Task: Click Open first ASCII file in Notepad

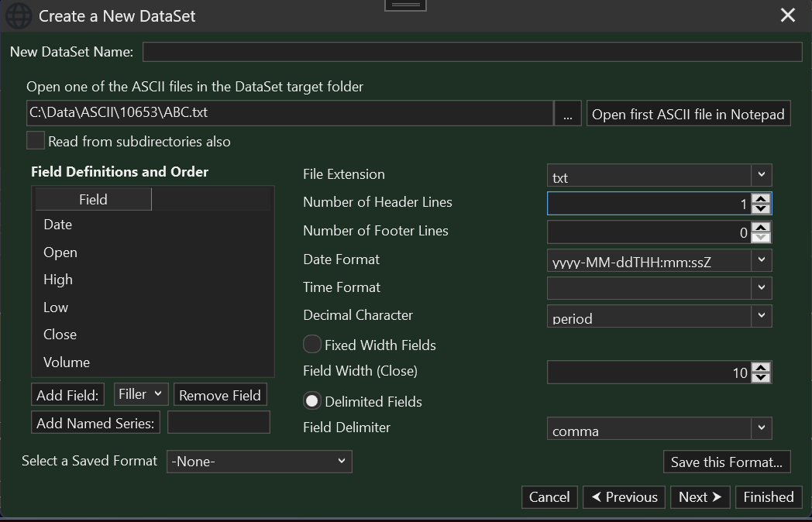Action: pos(688,114)
